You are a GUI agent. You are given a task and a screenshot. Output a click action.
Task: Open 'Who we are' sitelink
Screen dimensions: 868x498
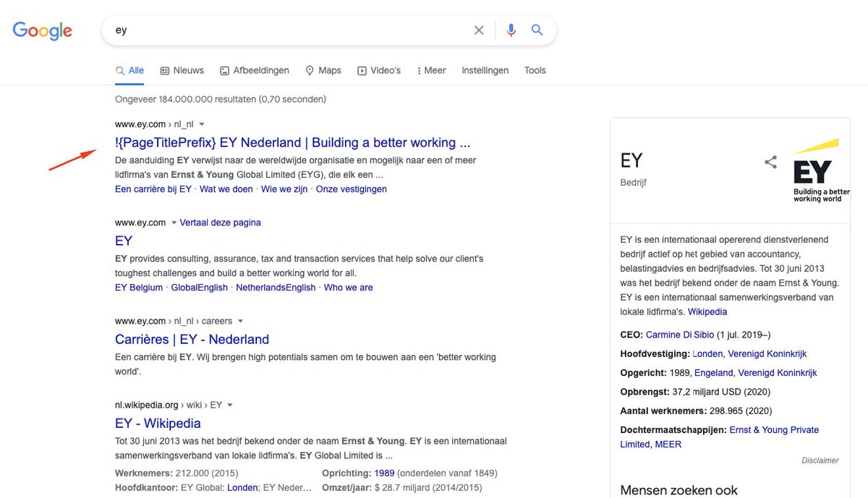point(349,288)
